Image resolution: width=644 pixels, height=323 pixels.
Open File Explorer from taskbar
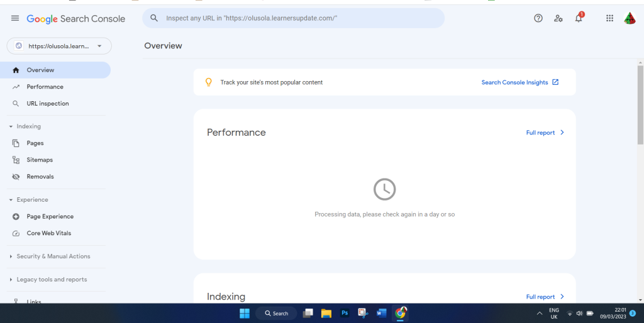326,314
